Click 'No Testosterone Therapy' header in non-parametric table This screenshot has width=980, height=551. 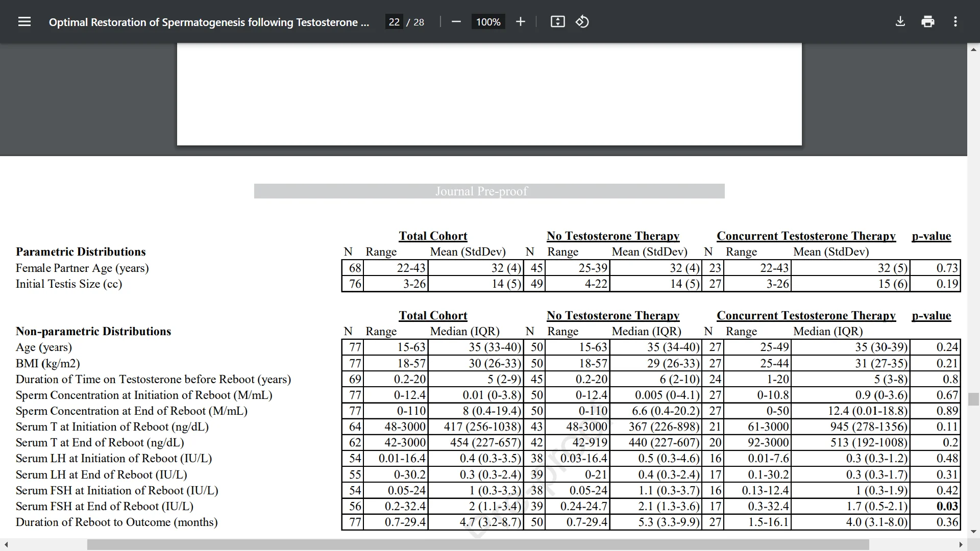(x=613, y=315)
